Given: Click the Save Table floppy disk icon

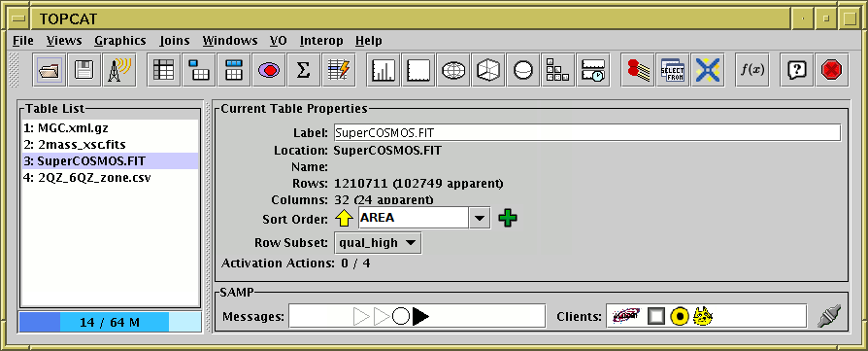Looking at the screenshot, I should pos(84,70).
